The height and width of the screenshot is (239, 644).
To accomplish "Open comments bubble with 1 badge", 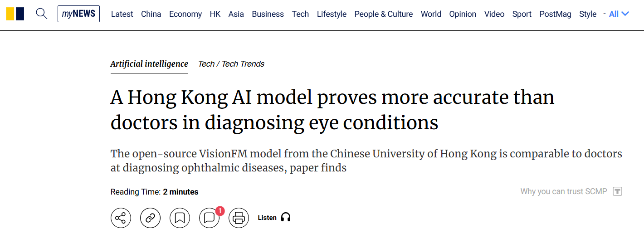I will pyautogui.click(x=210, y=218).
